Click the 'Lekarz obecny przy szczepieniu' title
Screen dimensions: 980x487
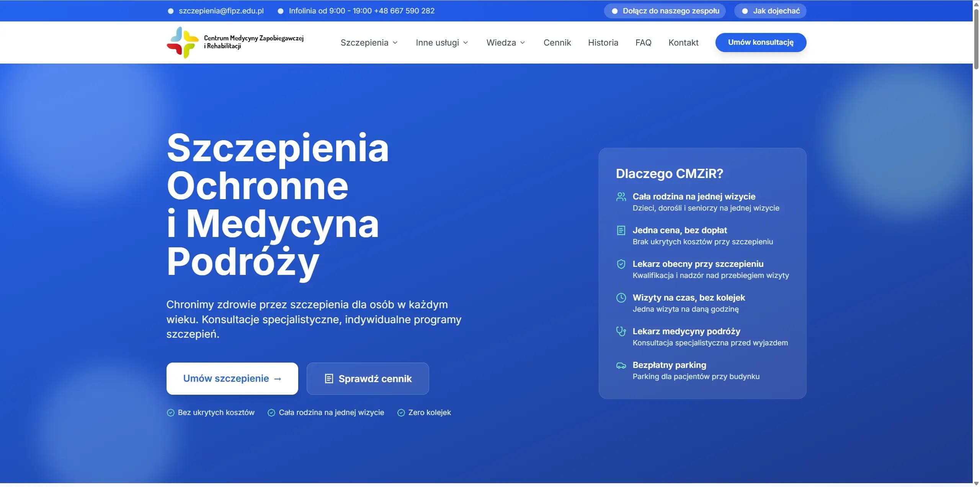click(698, 264)
